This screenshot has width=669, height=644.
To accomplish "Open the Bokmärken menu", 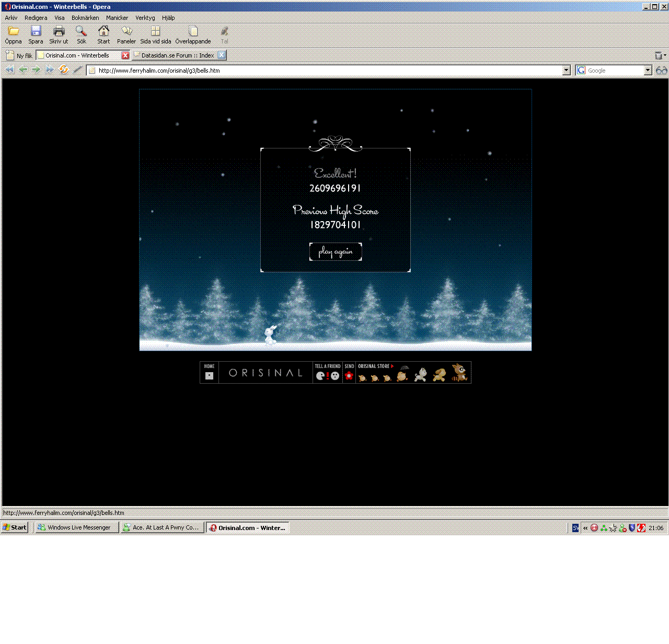I will pyautogui.click(x=85, y=18).
